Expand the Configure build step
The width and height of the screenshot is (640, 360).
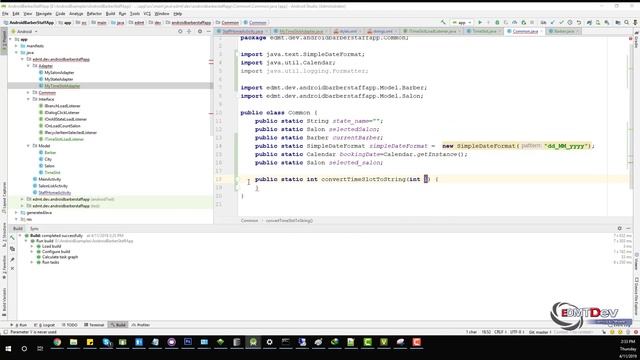(x=32, y=252)
